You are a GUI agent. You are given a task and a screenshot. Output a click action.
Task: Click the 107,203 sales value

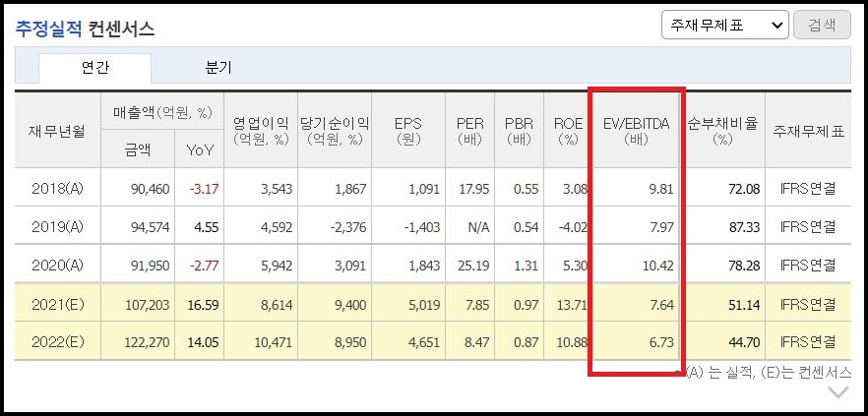click(x=148, y=305)
